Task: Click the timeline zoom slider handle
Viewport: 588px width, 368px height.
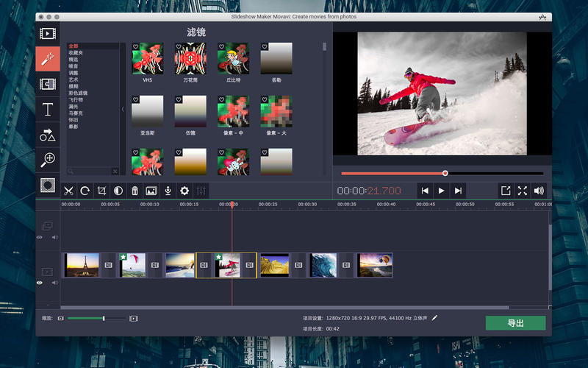Action: coord(104,319)
